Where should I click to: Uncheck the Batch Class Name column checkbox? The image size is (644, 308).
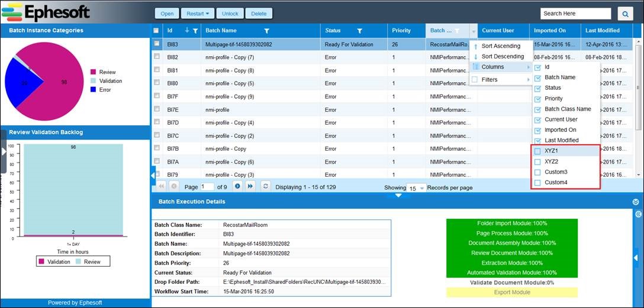coord(537,109)
